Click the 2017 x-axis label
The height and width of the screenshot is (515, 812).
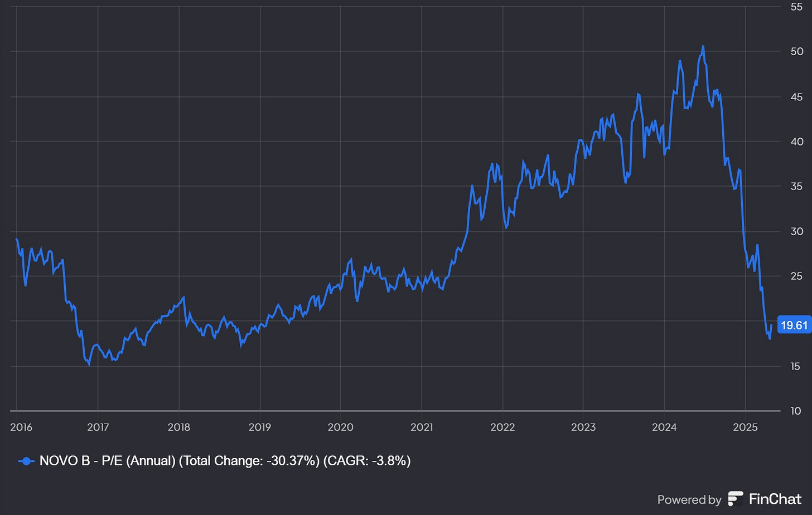tap(98, 427)
